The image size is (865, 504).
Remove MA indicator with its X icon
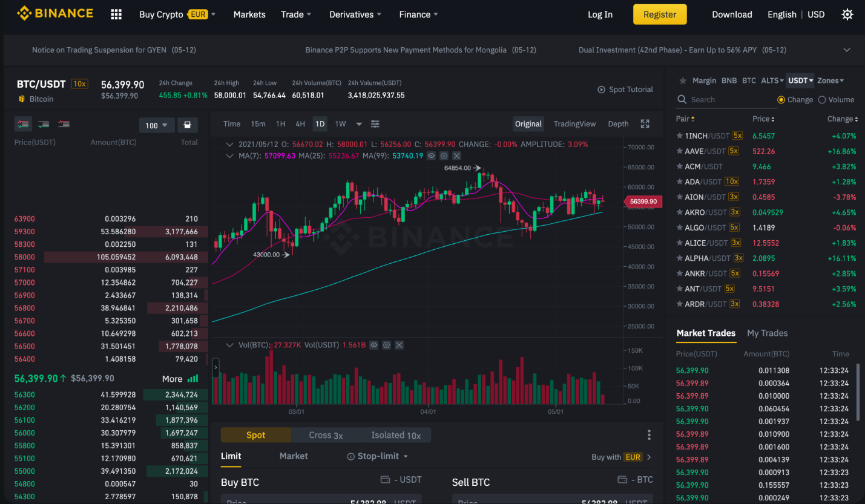(x=457, y=155)
